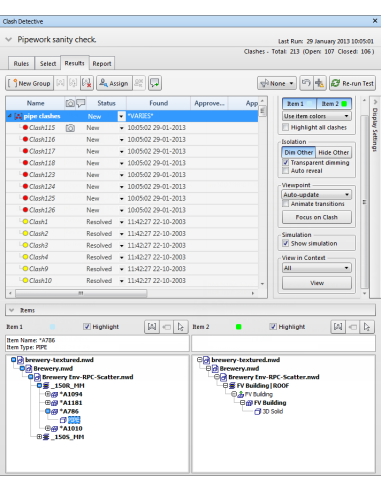Select the Dim Other isolation button
The image size is (381, 492).
pos(298,153)
